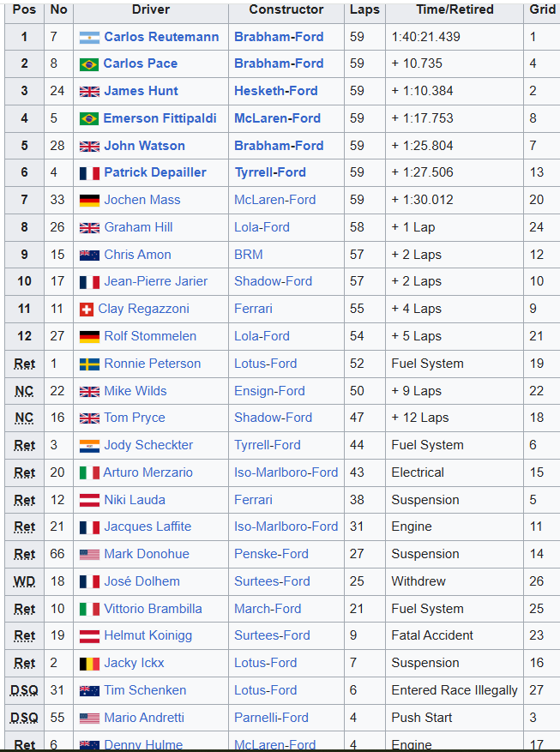Click the French flag beside Jacques Laffite
The width and height of the screenshot is (560, 752).
coord(90,527)
